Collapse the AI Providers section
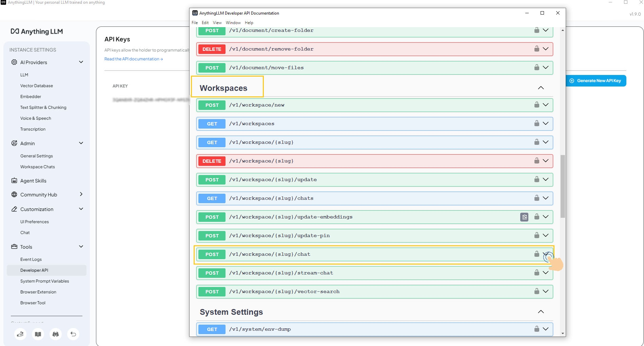Viewport: 644px width, 346px height. [x=81, y=62]
